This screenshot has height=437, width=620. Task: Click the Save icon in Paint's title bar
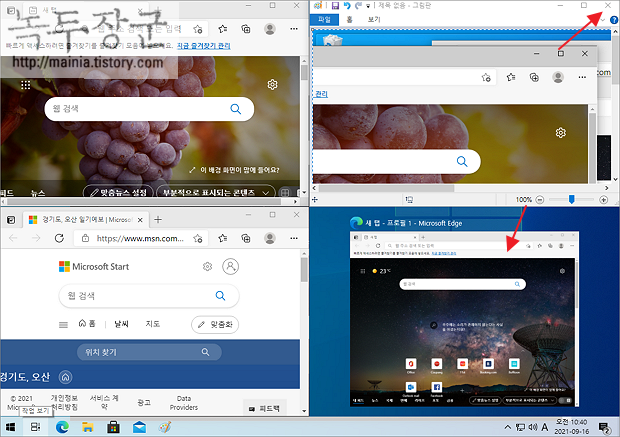coord(335,6)
